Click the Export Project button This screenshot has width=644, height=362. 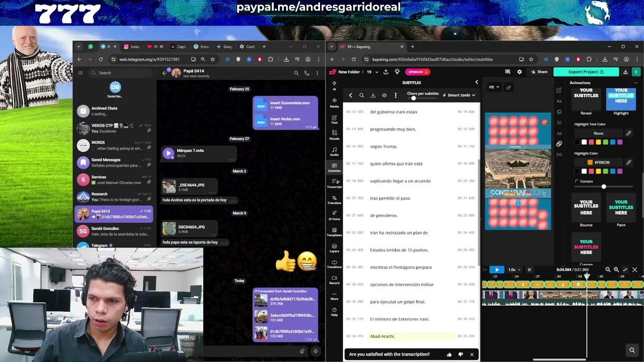click(586, 72)
